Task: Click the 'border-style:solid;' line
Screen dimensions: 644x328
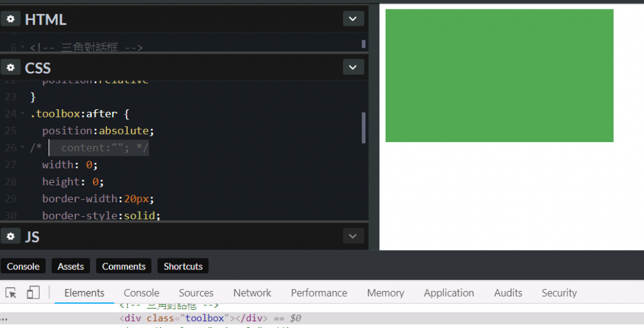Action: 101,216
